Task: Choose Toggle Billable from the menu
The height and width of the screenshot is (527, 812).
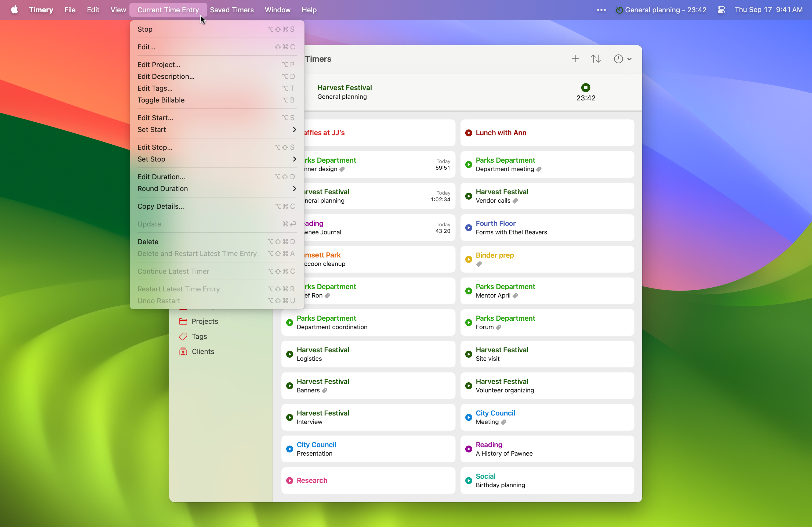Action: point(217,100)
